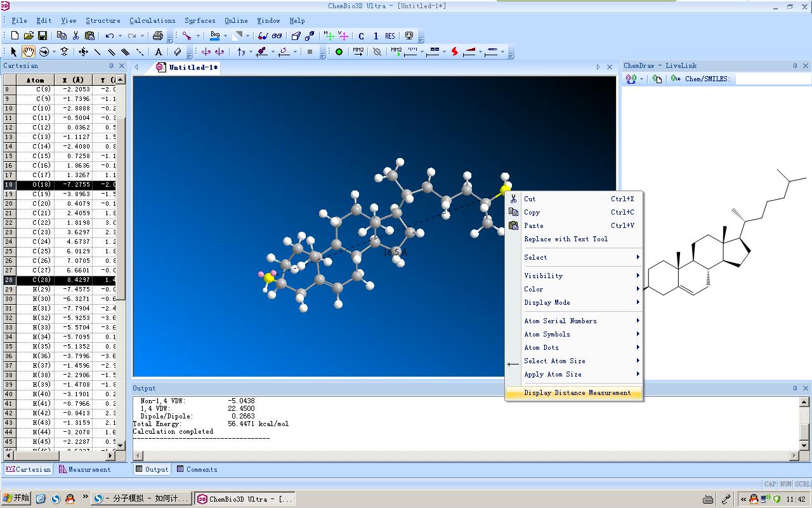This screenshot has height=508, width=812.
Task: Click Replace with Text Tool menu entry
Action: tap(574, 239)
